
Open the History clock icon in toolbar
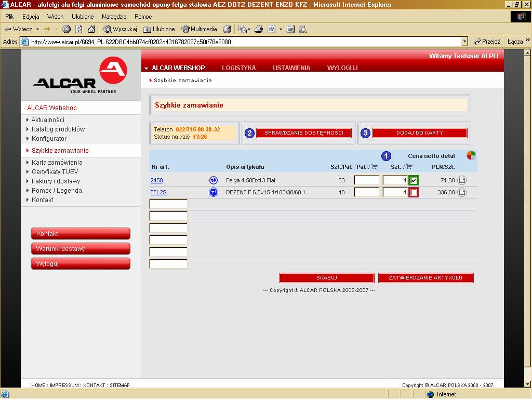[x=227, y=29]
